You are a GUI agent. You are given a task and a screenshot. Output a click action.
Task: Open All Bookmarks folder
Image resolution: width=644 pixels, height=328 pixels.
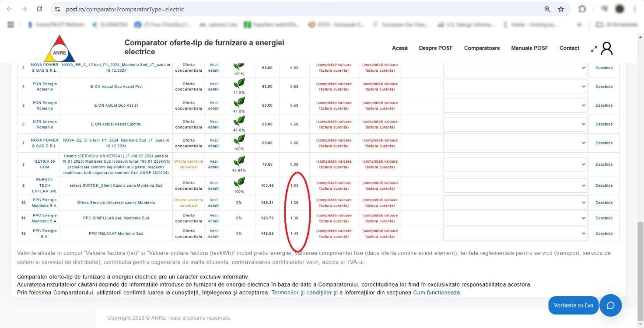tap(616, 24)
